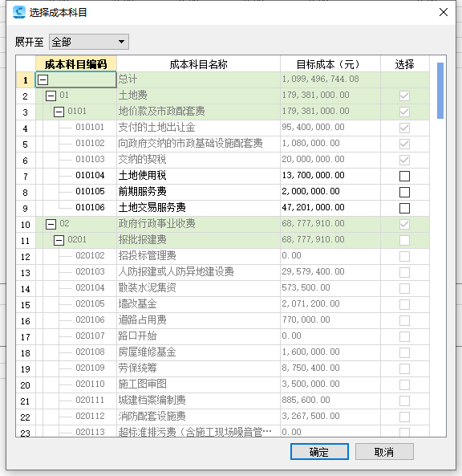This screenshot has height=476, width=462.
Task: Close the 选择成本科目 dialog
Action: click(444, 12)
